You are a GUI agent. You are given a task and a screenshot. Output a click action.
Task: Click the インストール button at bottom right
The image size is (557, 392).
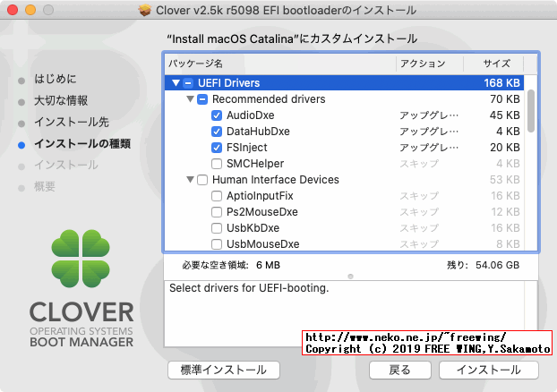(x=489, y=370)
